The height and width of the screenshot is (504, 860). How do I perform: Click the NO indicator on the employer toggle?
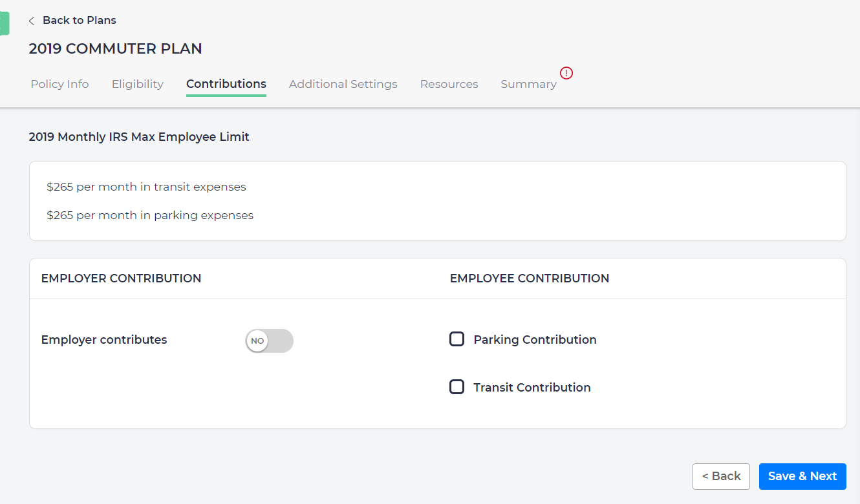(257, 341)
